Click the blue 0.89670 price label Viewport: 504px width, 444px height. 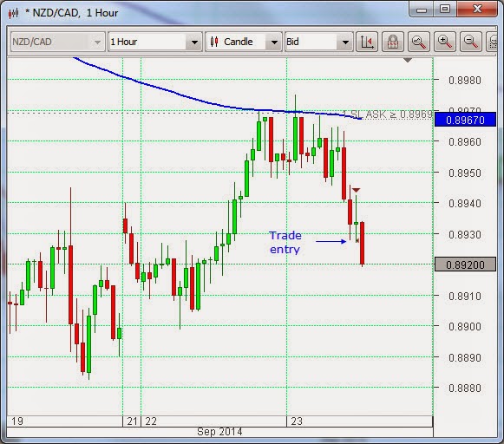(x=465, y=120)
